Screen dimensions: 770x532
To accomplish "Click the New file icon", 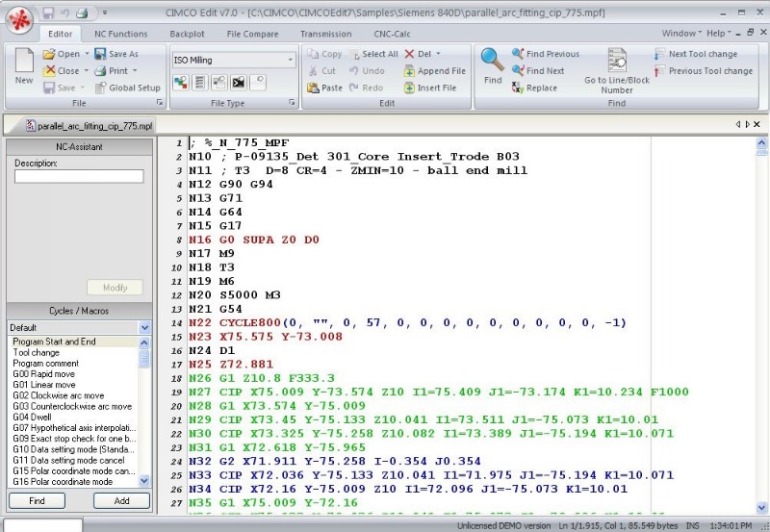I will coord(23,61).
